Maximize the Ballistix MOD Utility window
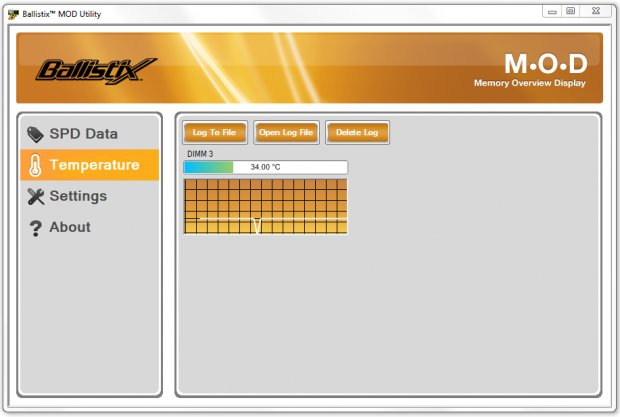 point(571,11)
